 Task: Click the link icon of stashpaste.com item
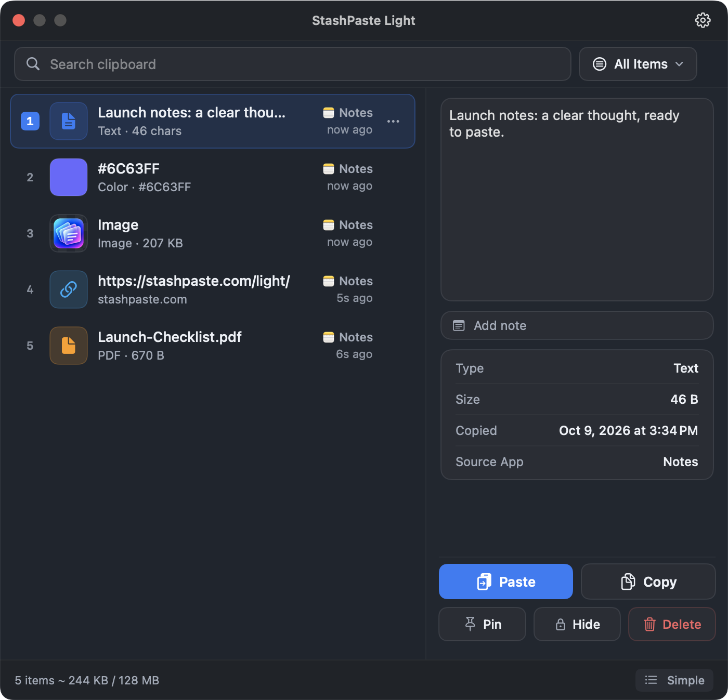pos(69,289)
